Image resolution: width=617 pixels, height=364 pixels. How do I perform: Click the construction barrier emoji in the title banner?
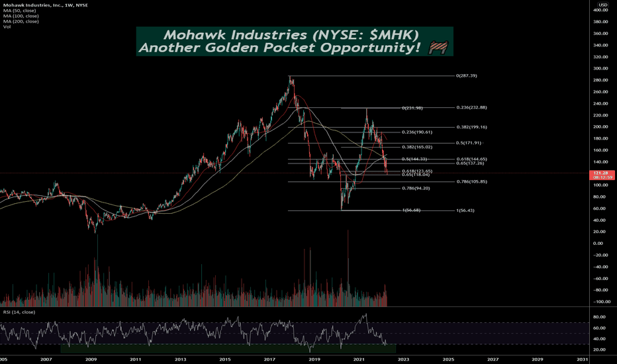click(x=438, y=48)
